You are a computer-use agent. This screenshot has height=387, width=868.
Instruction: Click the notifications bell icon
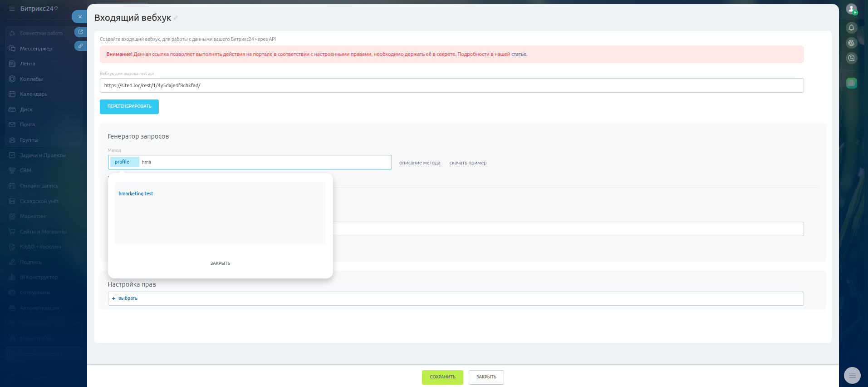point(851,28)
